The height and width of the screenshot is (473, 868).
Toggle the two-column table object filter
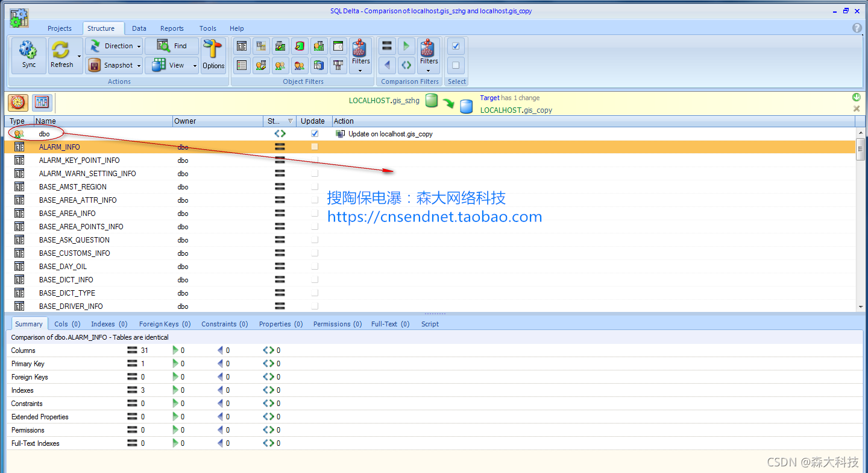click(242, 46)
